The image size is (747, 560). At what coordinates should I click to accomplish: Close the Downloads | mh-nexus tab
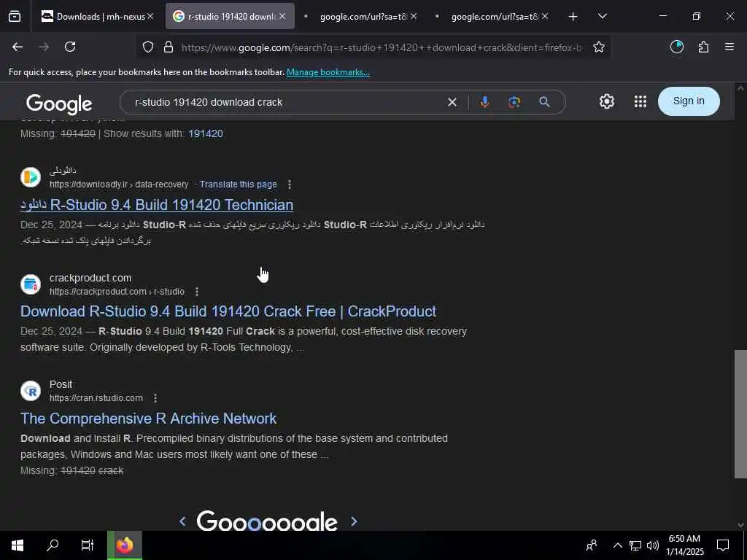tap(150, 17)
